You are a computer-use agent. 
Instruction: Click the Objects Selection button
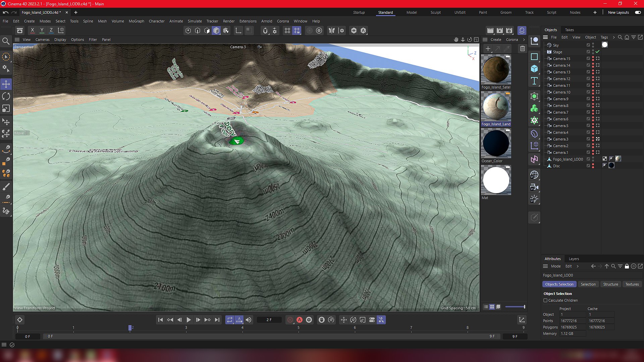click(x=559, y=284)
